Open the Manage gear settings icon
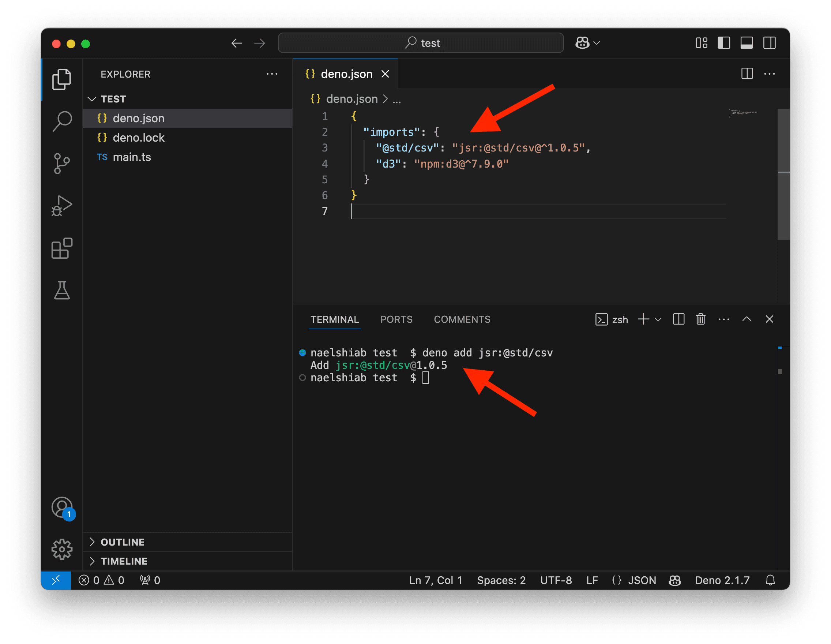 62,549
